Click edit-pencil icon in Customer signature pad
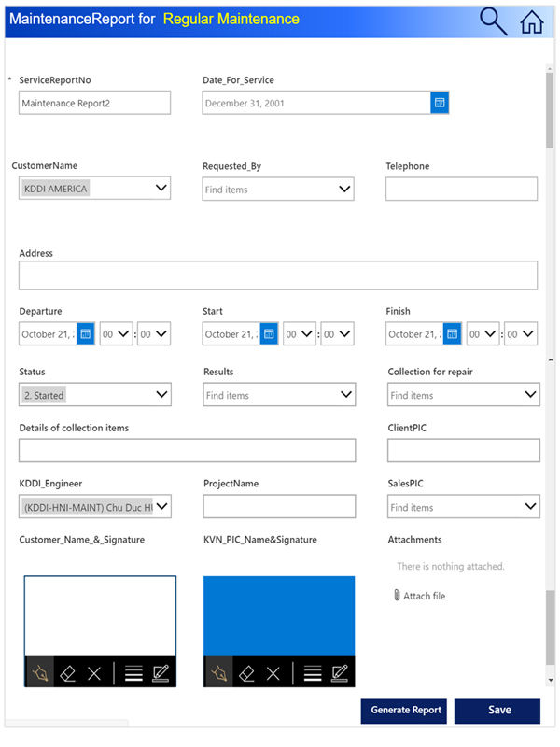Viewport: 560px width, 747px height. (161, 673)
